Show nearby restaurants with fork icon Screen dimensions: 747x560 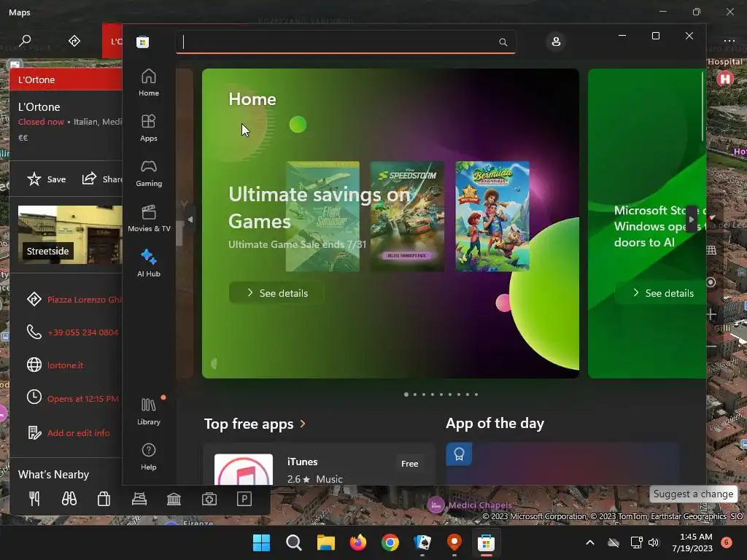click(x=34, y=499)
